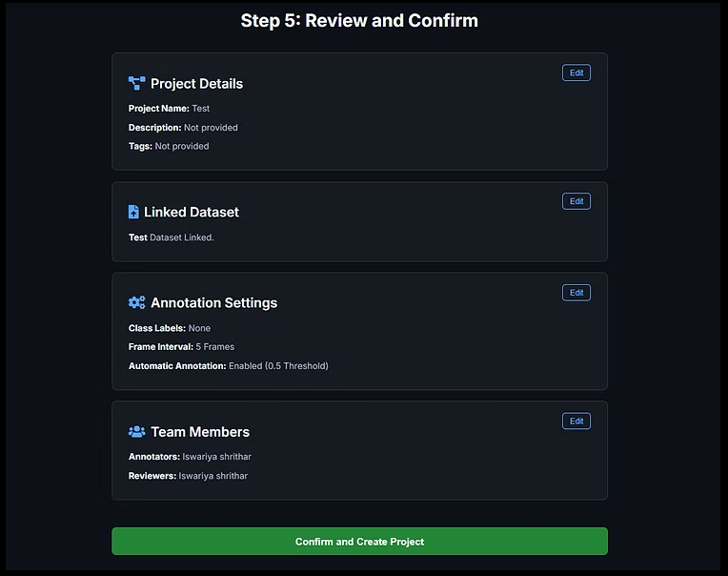The height and width of the screenshot is (576, 728).
Task: Click the Class Labels None line
Action: (x=170, y=328)
